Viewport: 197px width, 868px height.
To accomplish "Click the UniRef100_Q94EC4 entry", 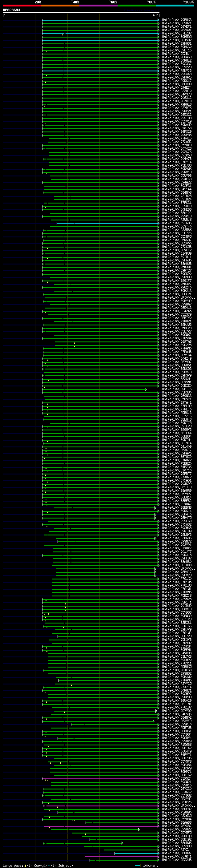I will [x=177, y=88].
